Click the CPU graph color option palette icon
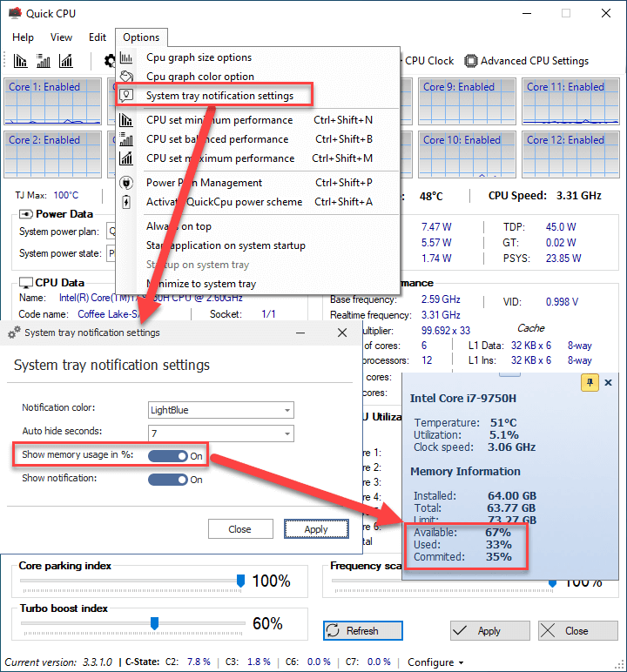Viewport: 627px width, 672px height. click(127, 77)
